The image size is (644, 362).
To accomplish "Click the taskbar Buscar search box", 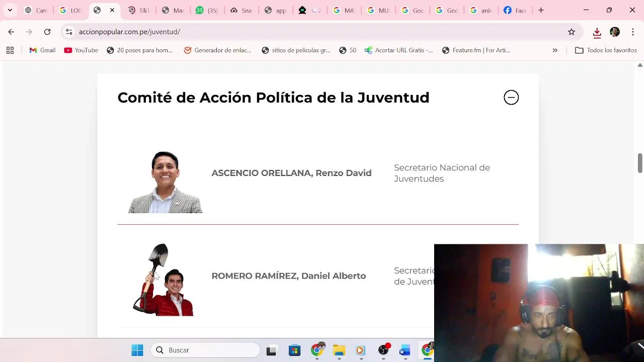I will pos(205,350).
